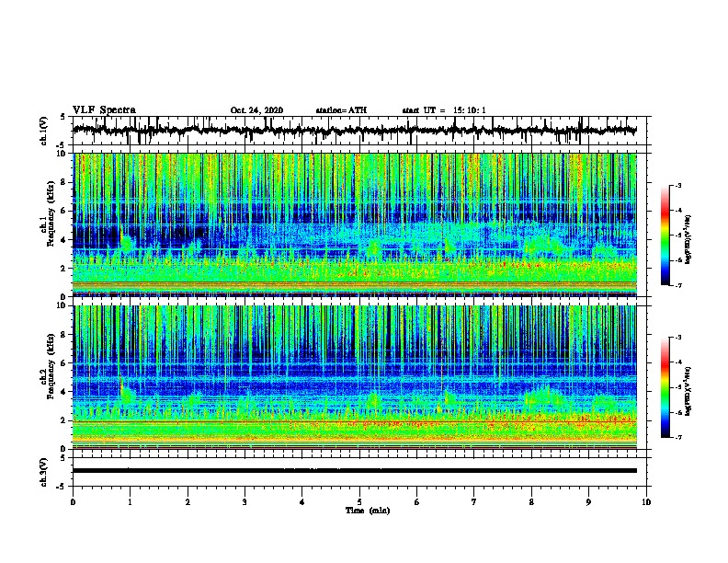
Task: Click the ch.2 color bar log(PSD) label
Action: pyautogui.click(x=688, y=391)
